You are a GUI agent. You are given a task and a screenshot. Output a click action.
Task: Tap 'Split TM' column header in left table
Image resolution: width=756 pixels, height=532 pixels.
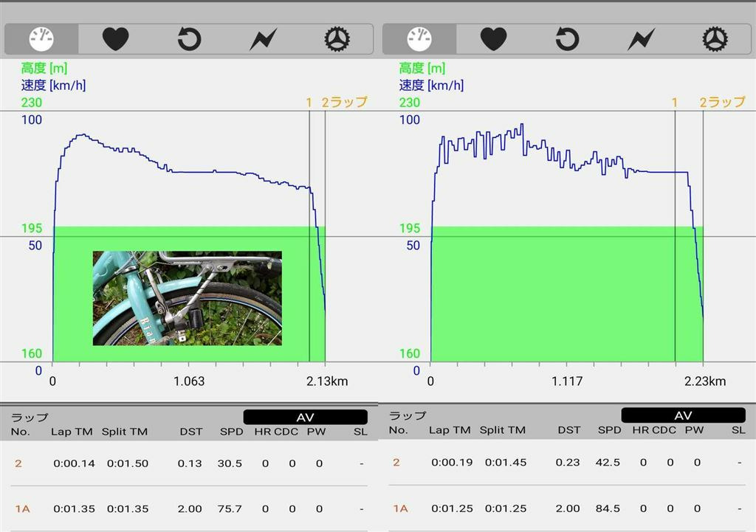[124, 432]
